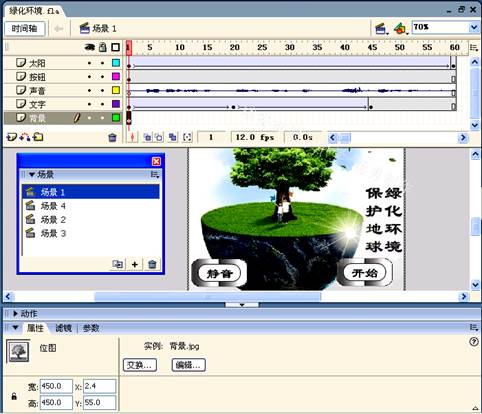The height and width of the screenshot is (414, 482).
Task: Toggle outline square of 按钮 layer
Action: pyautogui.click(x=116, y=77)
